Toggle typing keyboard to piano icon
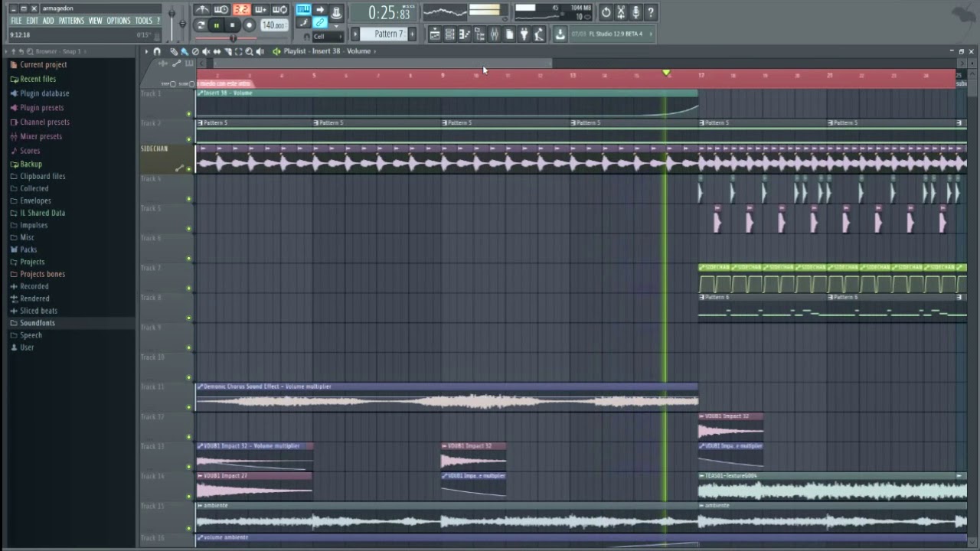 [303, 9]
